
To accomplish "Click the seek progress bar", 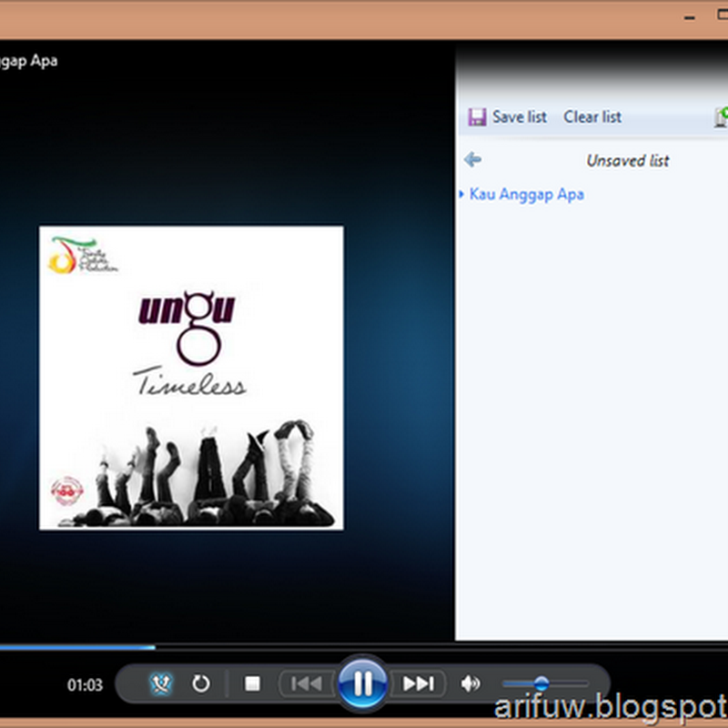I will click(364, 647).
